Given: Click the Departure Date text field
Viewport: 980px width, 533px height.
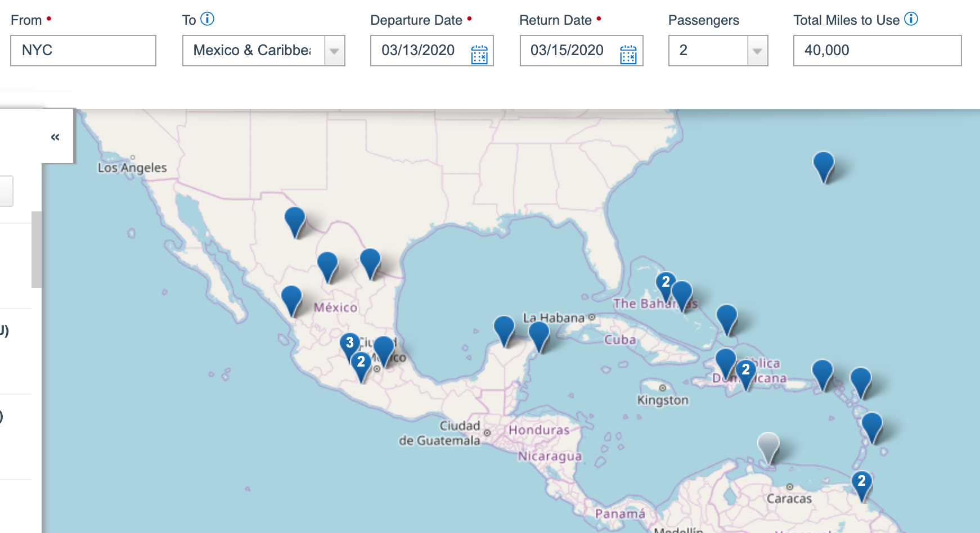Looking at the screenshot, I should point(418,51).
